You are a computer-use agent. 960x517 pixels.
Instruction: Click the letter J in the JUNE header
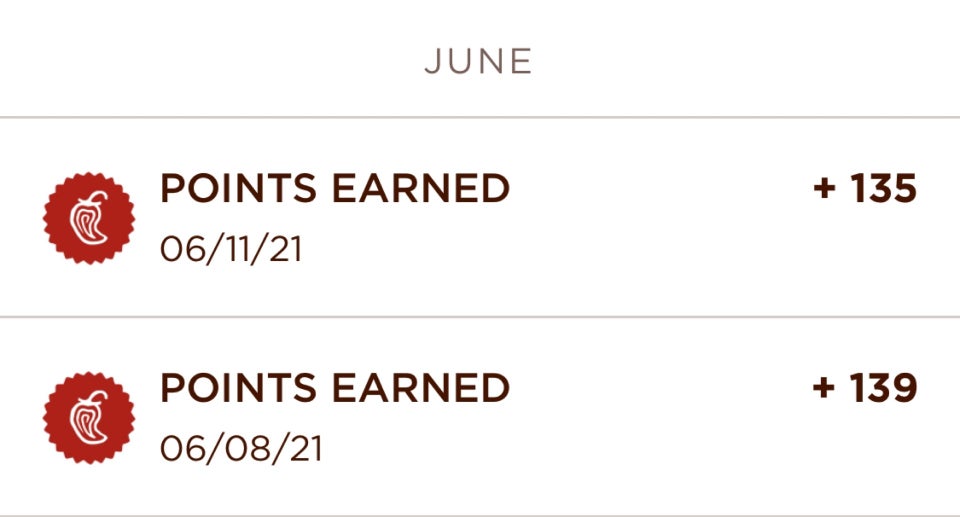pyautogui.click(x=432, y=62)
